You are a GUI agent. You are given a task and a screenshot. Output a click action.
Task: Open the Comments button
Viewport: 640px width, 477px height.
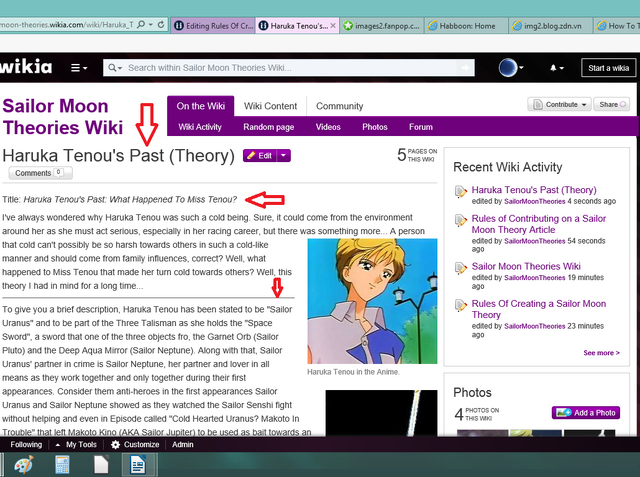40,173
